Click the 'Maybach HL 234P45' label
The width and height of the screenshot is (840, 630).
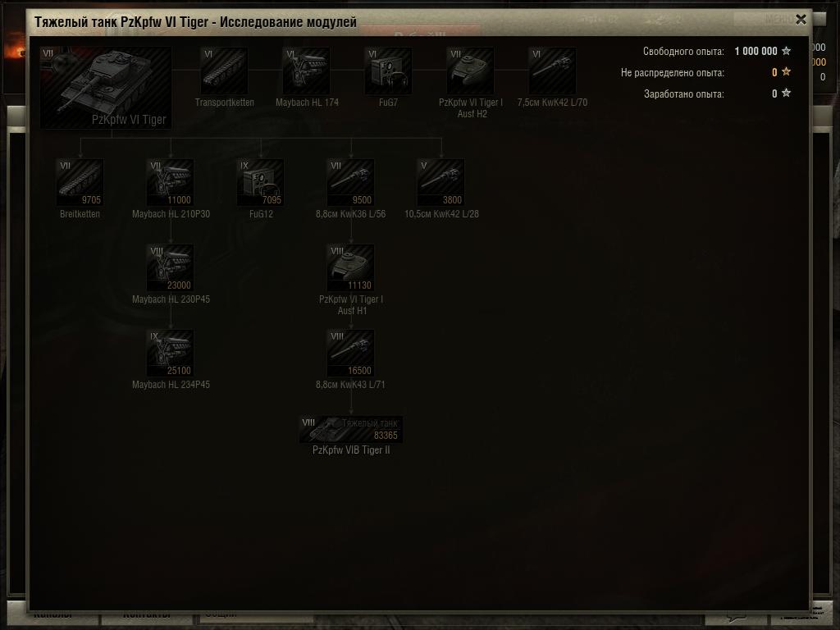(171, 384)
